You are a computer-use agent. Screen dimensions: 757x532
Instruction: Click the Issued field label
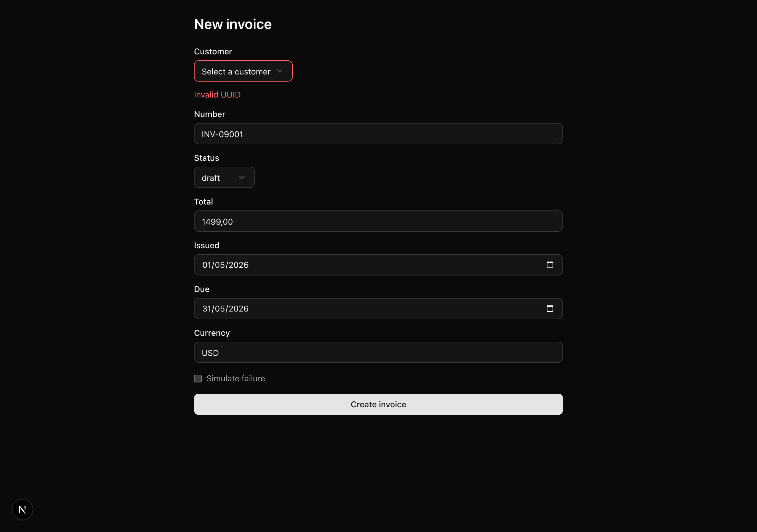[x=207, y=245]
